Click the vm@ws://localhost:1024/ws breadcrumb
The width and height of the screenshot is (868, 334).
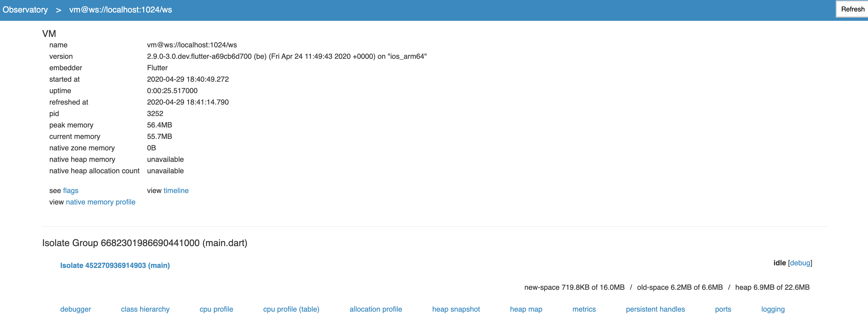(x=120, y=10)
